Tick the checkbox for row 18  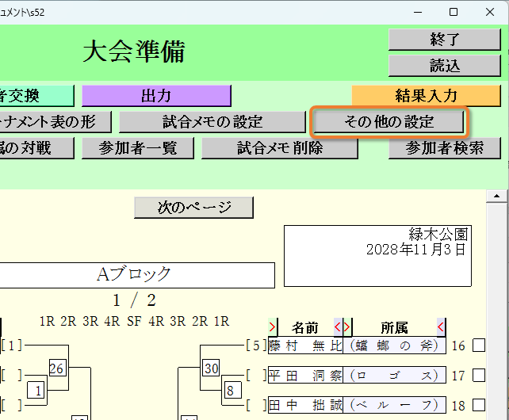coord(479,405)
